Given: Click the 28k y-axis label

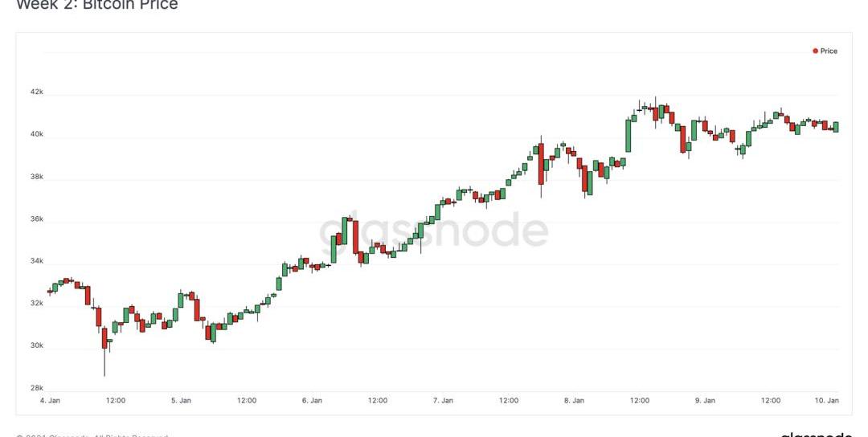Looking at the screenshot, I should click(x=36, y=388).
